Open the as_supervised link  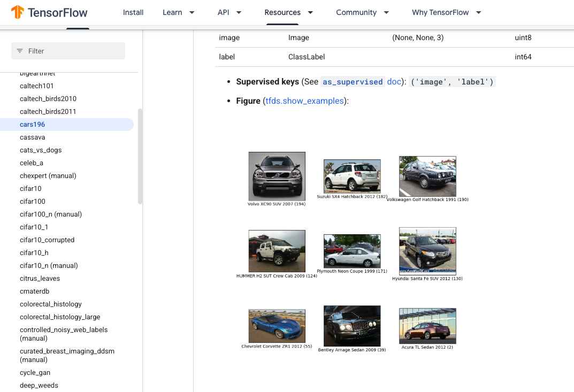[353, 82]
